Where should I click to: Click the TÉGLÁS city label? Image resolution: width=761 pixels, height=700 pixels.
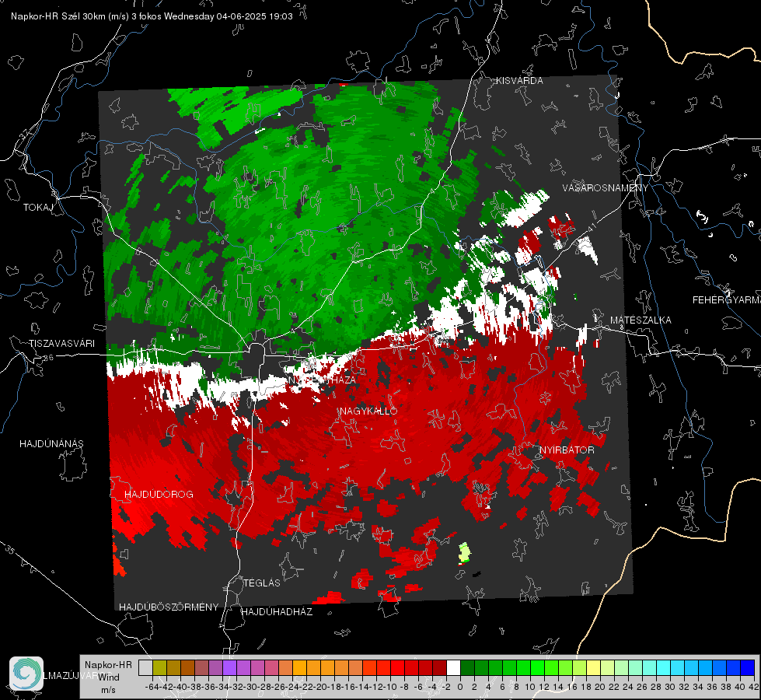(262, 583)
